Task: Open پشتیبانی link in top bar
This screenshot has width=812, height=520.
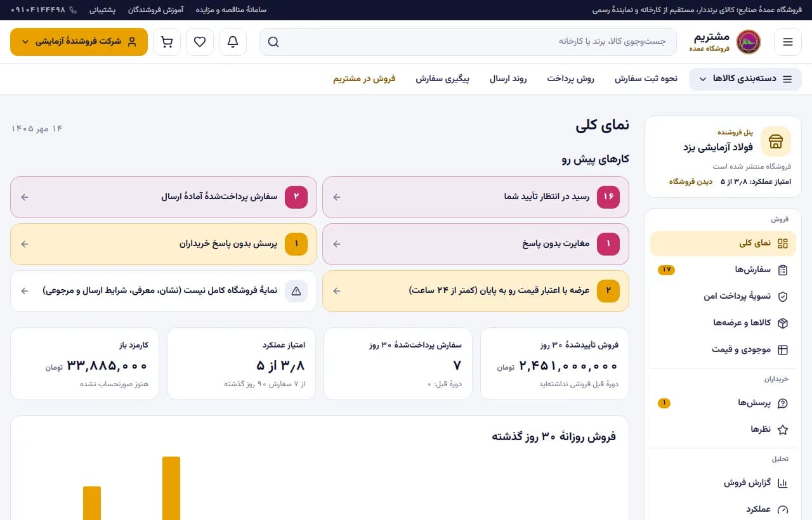Action: (x=102, y=10)
